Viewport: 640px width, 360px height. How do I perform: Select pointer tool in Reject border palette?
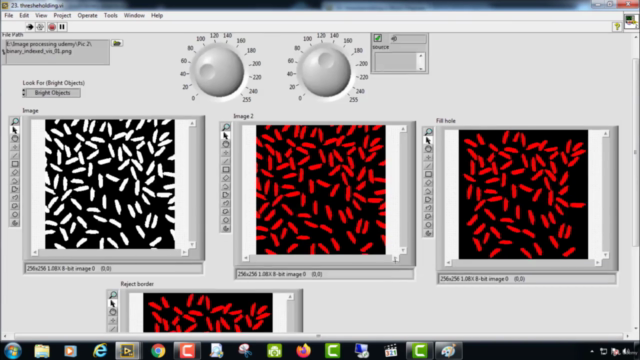pos(113,304)
